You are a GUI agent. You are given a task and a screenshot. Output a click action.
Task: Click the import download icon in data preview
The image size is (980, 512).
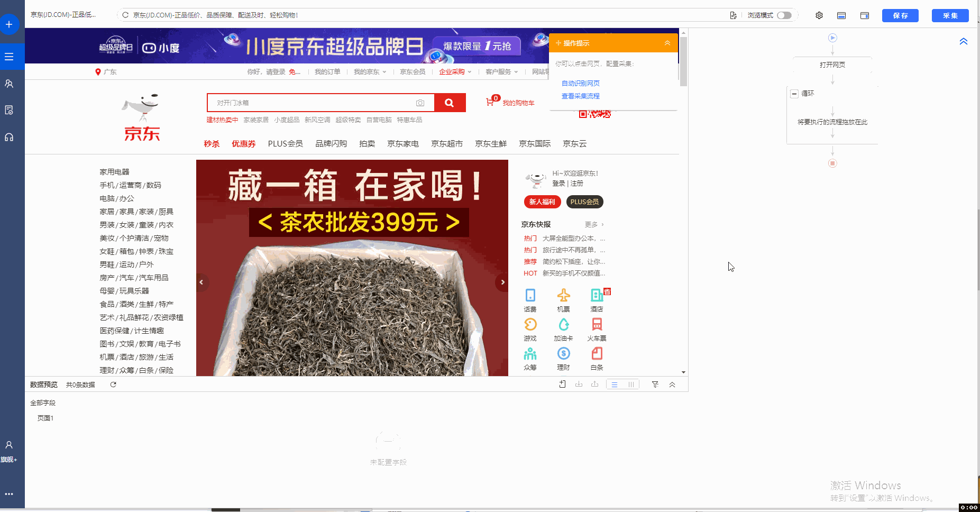coord(579,385)
